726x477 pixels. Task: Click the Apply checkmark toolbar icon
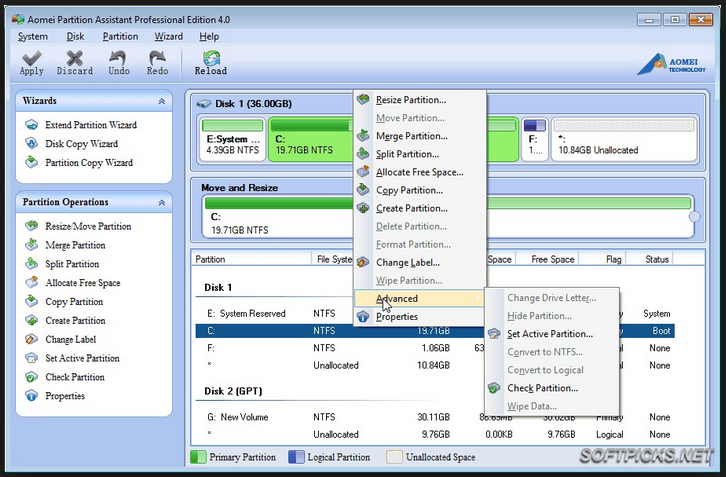(31, 58)
